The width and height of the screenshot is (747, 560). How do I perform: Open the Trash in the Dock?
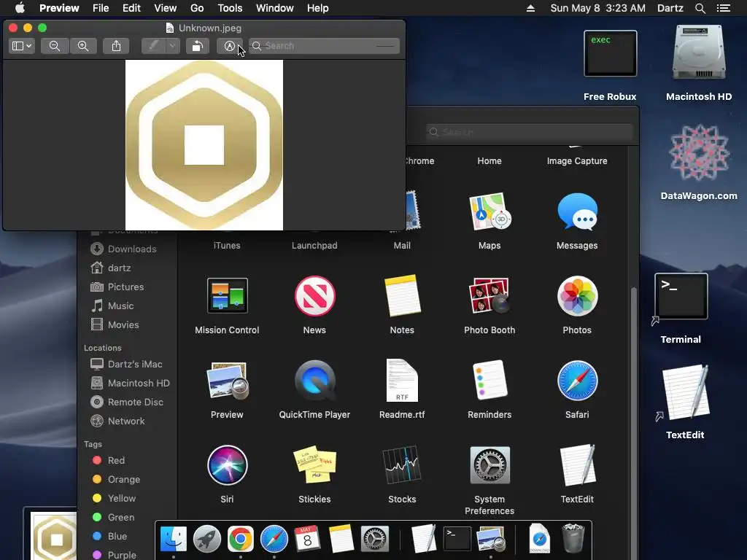tap(573, 538)
